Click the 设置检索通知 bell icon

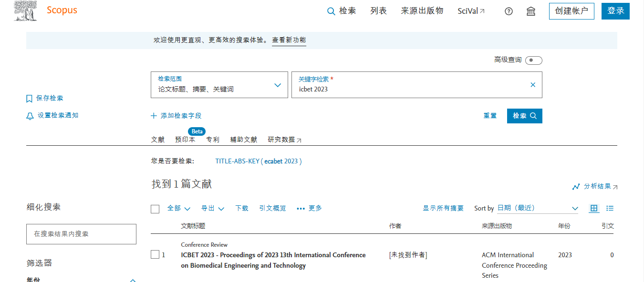(x=30, y=116)
